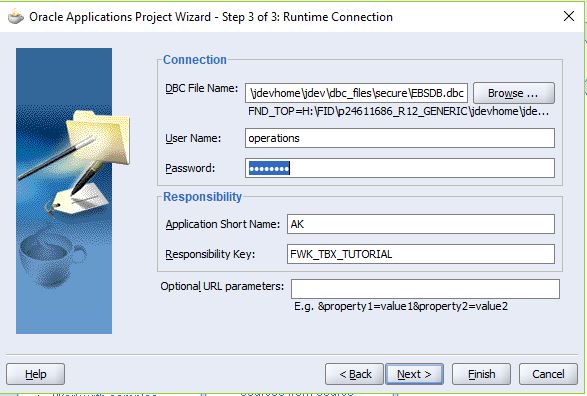The height and width of the screenshot is (396, 587).
Task: Click the Responsibility group heading
Action: [x=203, y=197]
